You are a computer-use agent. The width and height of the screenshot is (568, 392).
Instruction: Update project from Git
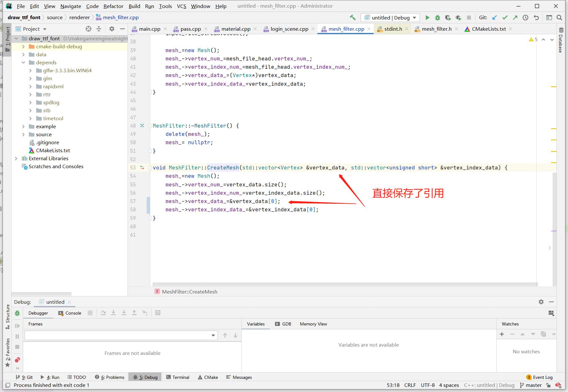(494, 18)
